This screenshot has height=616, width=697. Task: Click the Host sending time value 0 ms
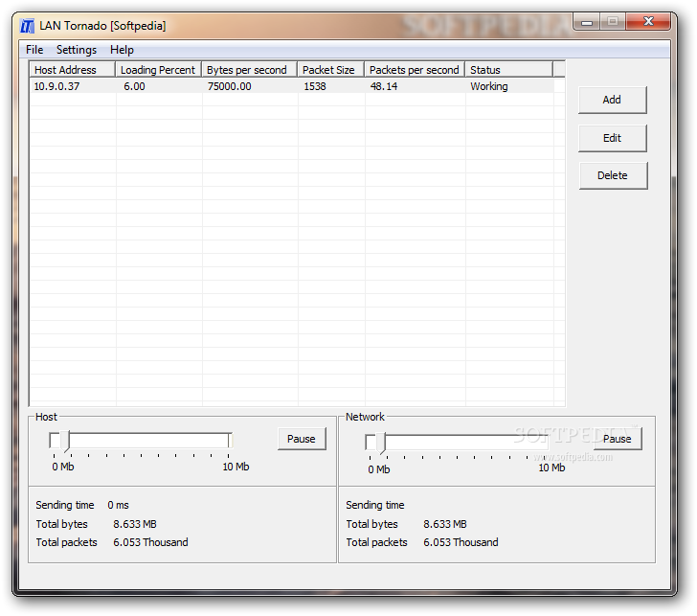pyautogui.click(x=118, y=505)
